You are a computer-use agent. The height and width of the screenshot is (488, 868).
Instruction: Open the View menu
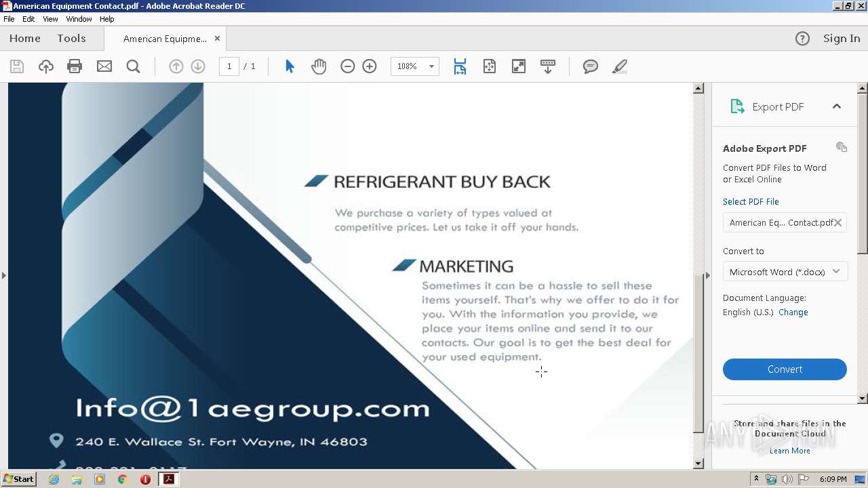[x=50, y=19]
